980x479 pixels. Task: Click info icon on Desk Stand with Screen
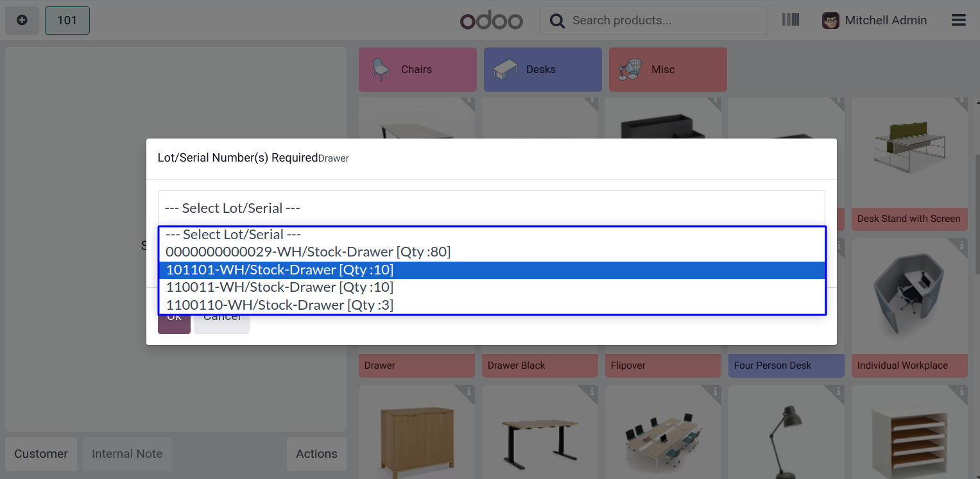pos(961,102)
